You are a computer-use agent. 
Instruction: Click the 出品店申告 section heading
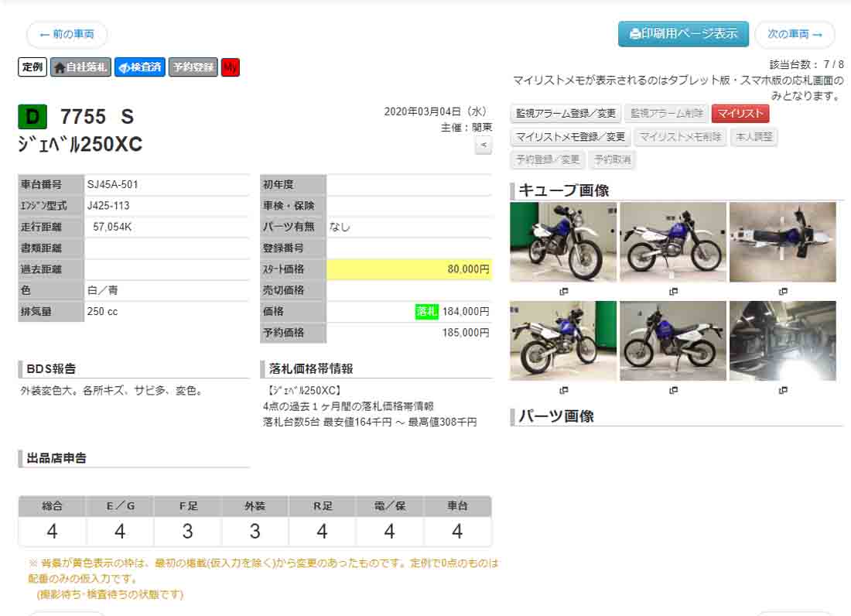pyautogui.click(x=56, y=458)
